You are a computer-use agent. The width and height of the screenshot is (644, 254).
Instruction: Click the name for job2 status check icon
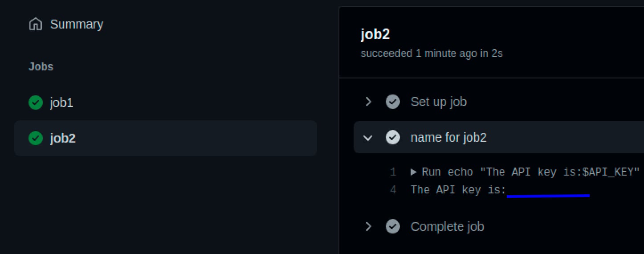[x=392, y=137]
